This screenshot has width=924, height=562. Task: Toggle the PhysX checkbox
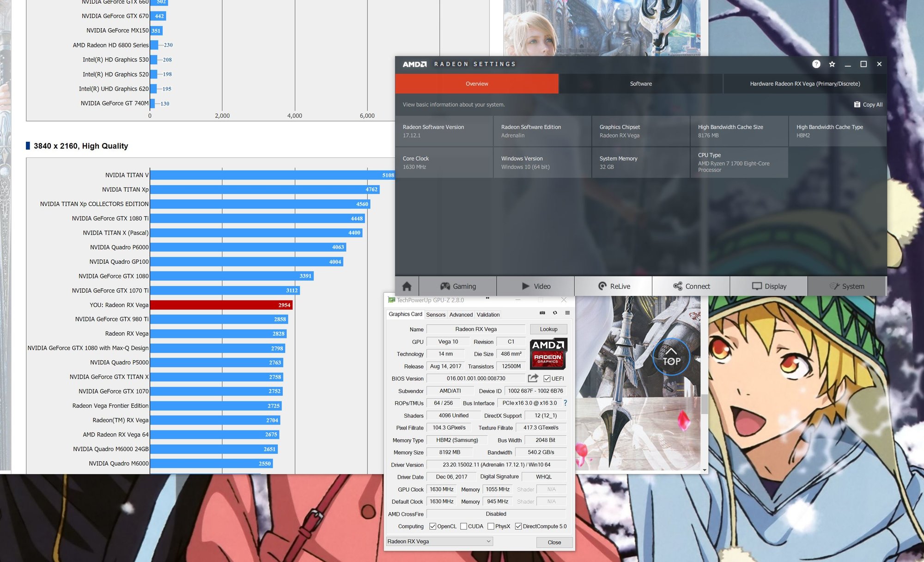tap(491, 526)
